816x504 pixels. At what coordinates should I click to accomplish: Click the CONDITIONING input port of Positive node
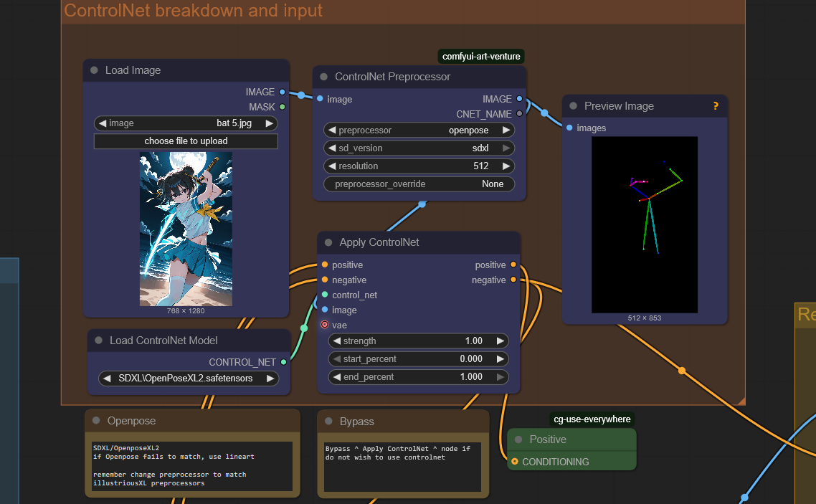click(515, 462)
